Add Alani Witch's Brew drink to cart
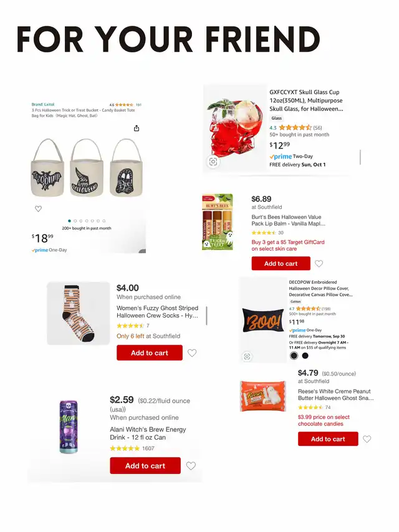Screen dimensions: 399x532 [145, 466]
